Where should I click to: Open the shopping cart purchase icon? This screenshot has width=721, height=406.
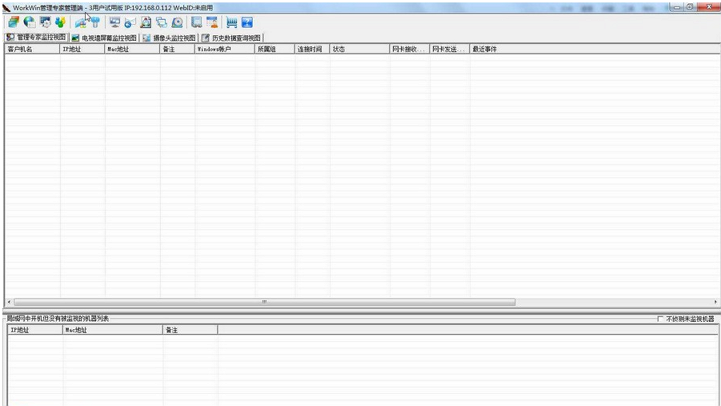pos(231,22)
